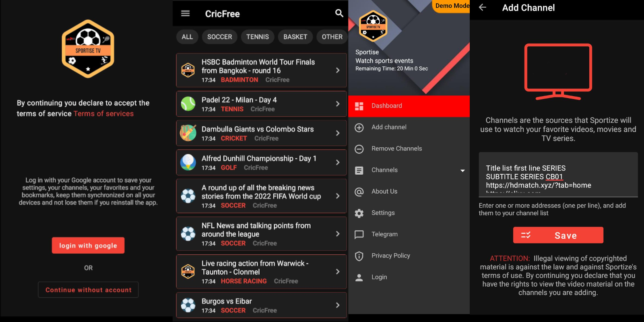The width and height of the screenshot is (644, 322).
Task: Click the red TV monitor illustration
Action: [558, 72]
